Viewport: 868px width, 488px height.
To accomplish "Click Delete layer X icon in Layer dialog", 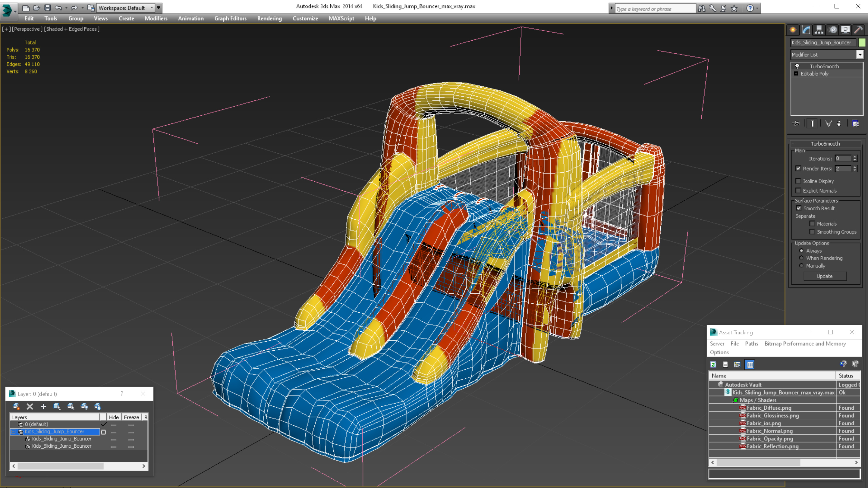I will pos(30,406).
